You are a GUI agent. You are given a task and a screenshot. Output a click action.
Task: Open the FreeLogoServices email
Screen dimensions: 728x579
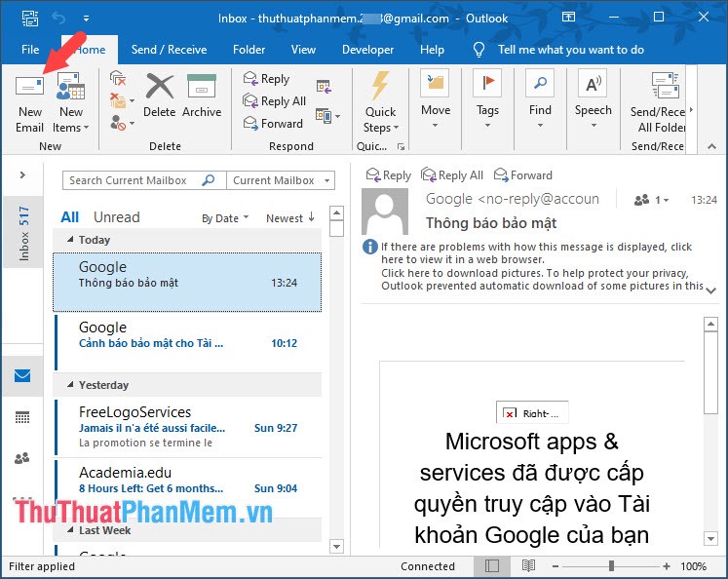pos(188,427)
